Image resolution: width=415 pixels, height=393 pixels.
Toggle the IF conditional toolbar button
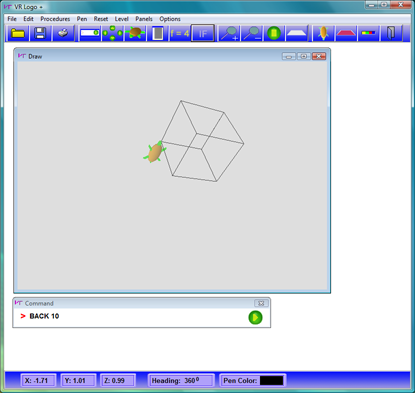202,33
